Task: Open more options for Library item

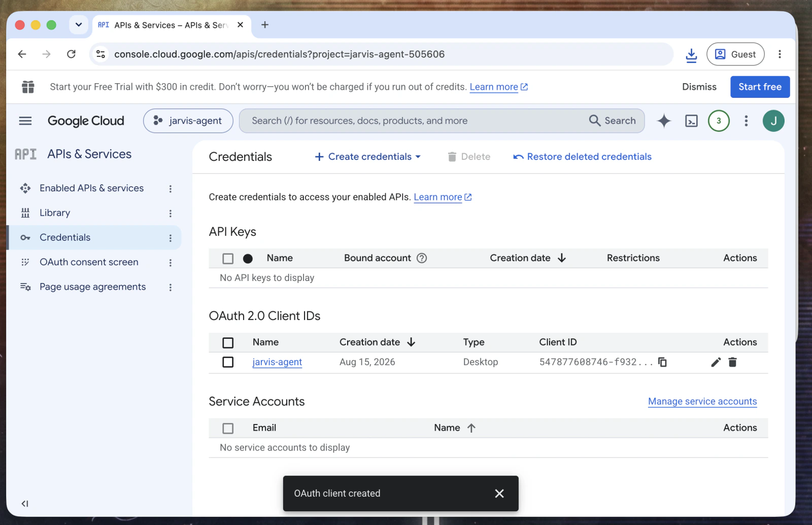Action: (x=171, y=214)
